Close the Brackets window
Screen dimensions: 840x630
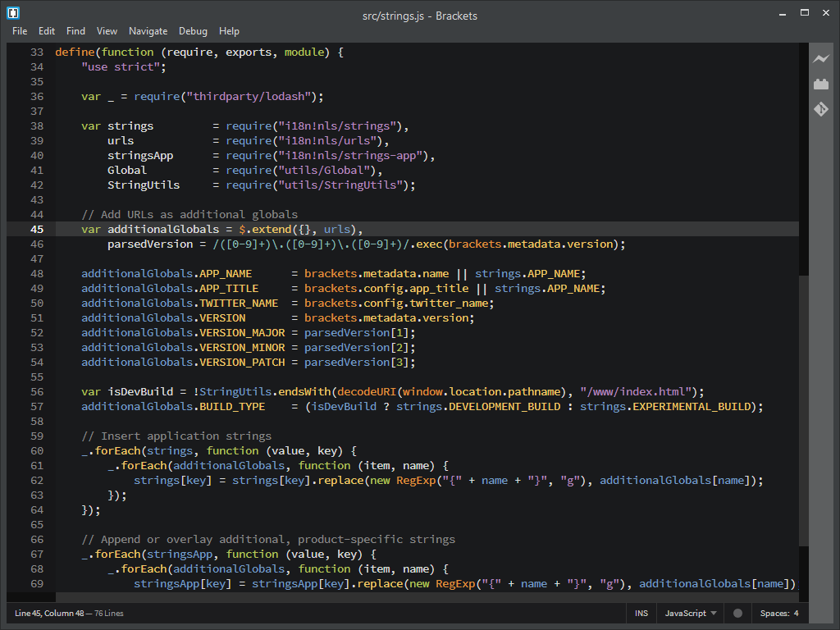(826, 13)
